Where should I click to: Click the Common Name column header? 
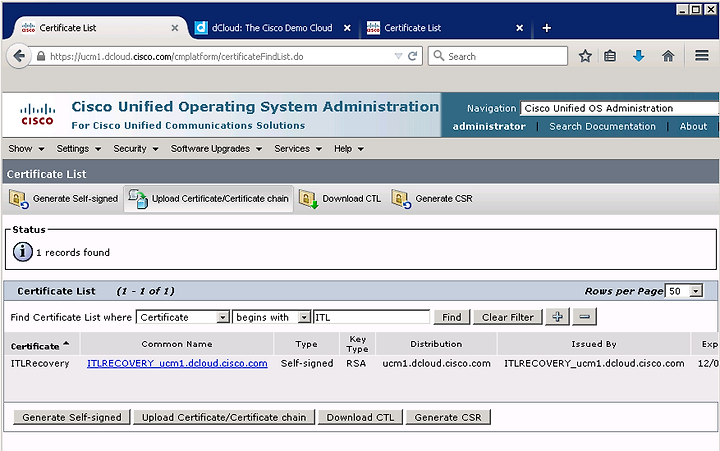pyautogui.click(x=177, y=344)
